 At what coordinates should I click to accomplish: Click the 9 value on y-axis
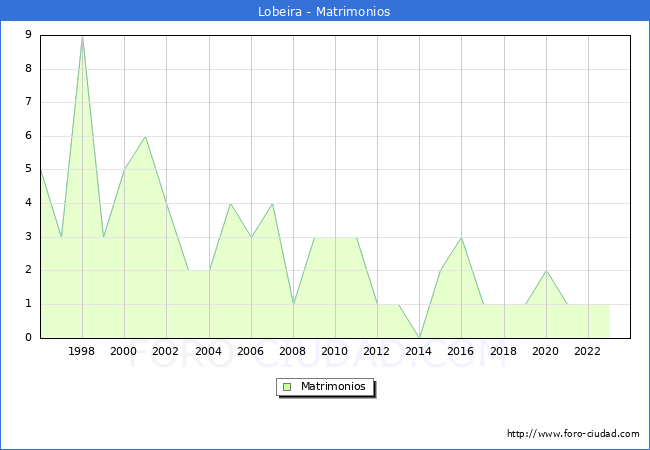pos(28,35)
